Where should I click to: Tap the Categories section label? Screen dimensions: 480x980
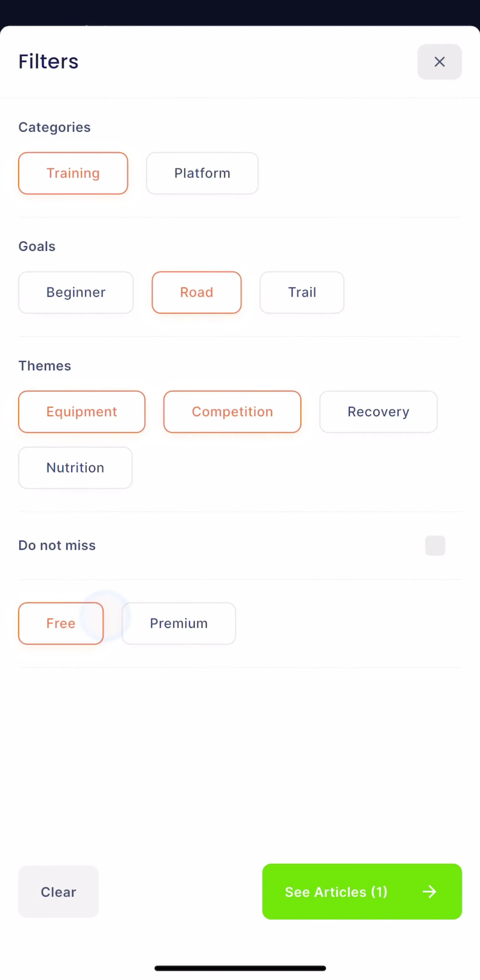pyautogui.click(x=54, y=127)
